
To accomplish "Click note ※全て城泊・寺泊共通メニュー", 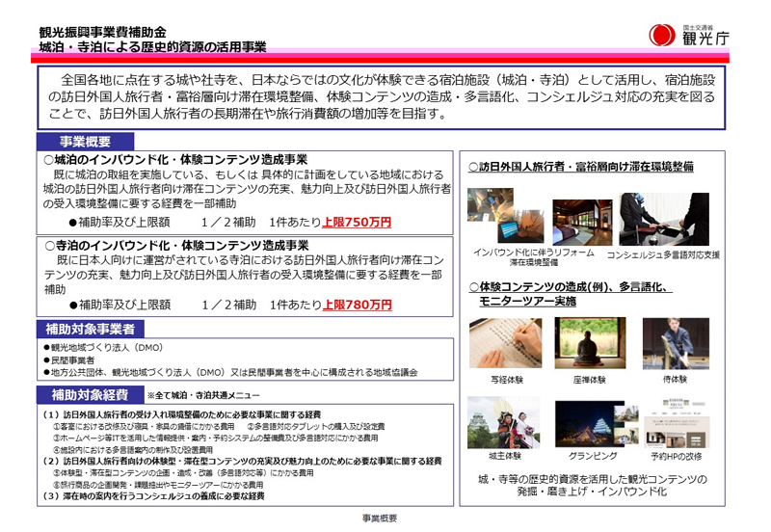I will [x=203, y=395].
